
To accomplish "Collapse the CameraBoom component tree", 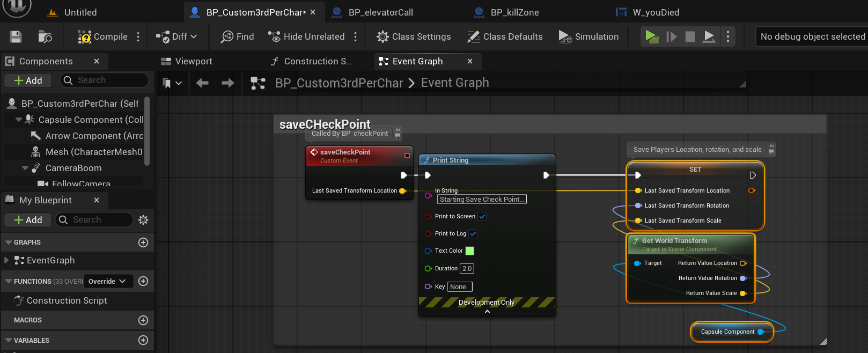I will point(25,168).
